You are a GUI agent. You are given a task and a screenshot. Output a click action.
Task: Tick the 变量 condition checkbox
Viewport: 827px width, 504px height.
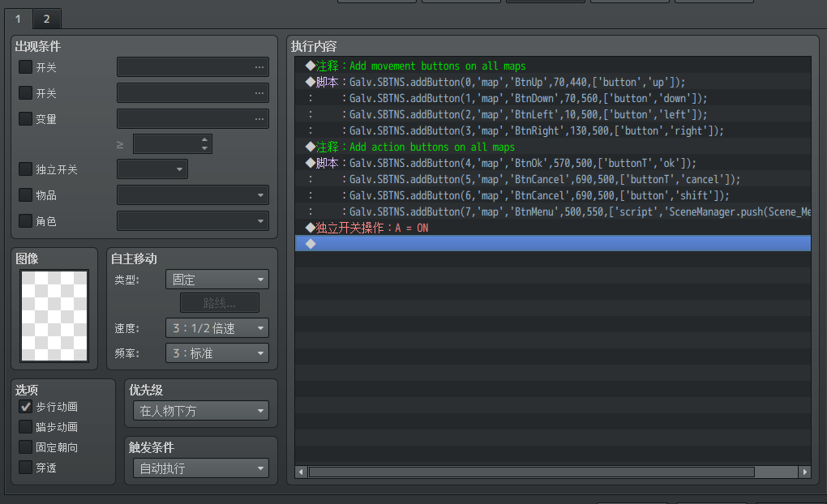tap(25, 118)
